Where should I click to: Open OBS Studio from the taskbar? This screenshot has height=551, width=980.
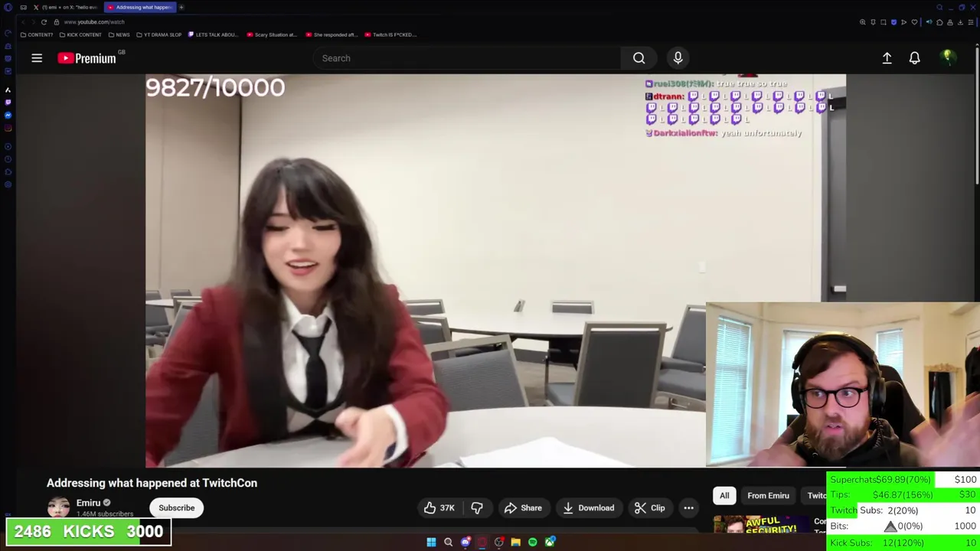pyautogui.click(x=498, y=542)
